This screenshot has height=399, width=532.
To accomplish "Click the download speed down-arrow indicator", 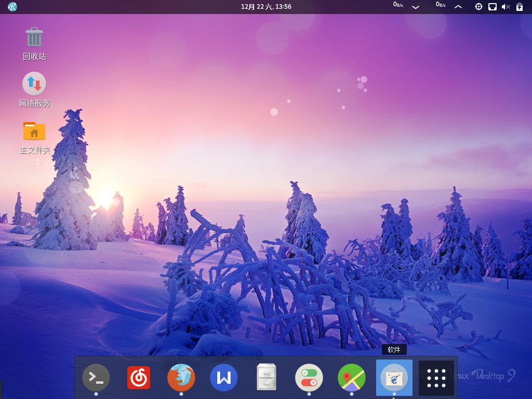I will click(416, 7).
